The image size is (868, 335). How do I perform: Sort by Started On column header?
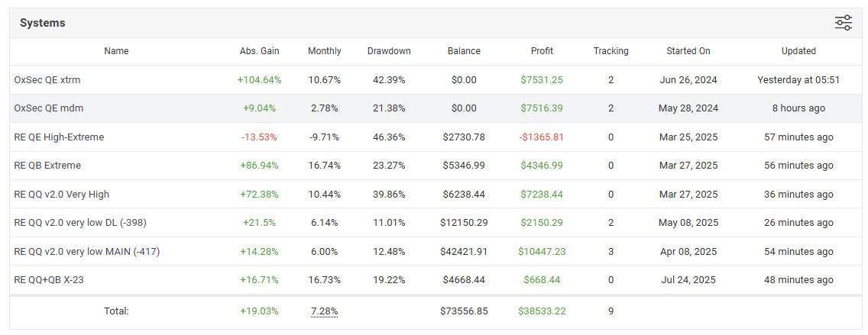(x=688, y=51)
